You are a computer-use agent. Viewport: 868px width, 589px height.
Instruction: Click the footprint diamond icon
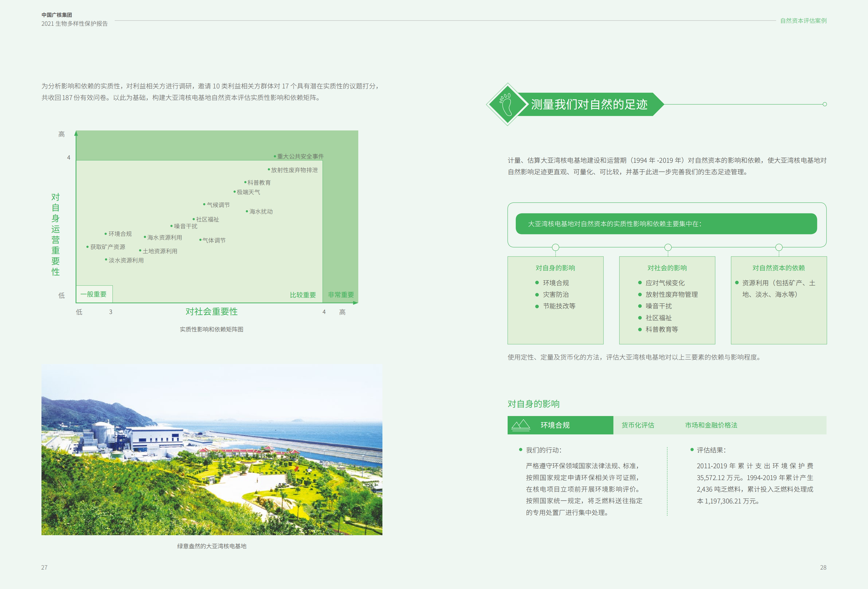[508, 104]
